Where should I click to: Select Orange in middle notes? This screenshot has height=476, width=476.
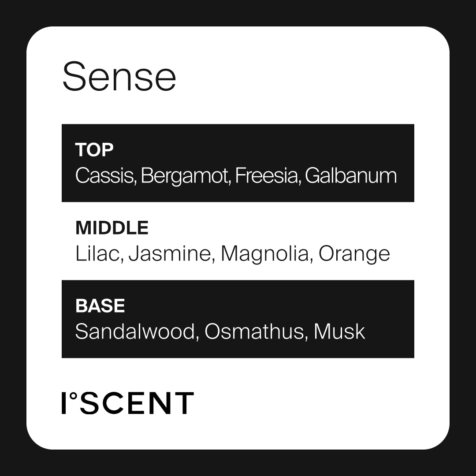coord(354,255)
